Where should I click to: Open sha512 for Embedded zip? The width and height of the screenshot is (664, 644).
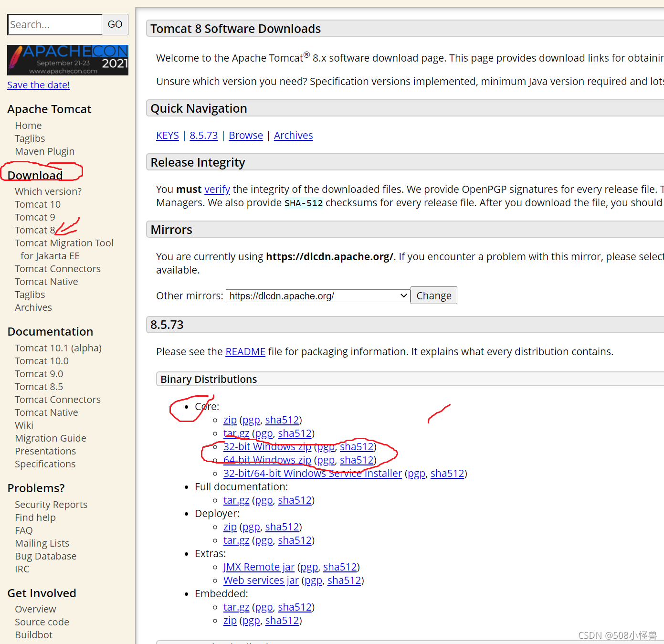282,621
